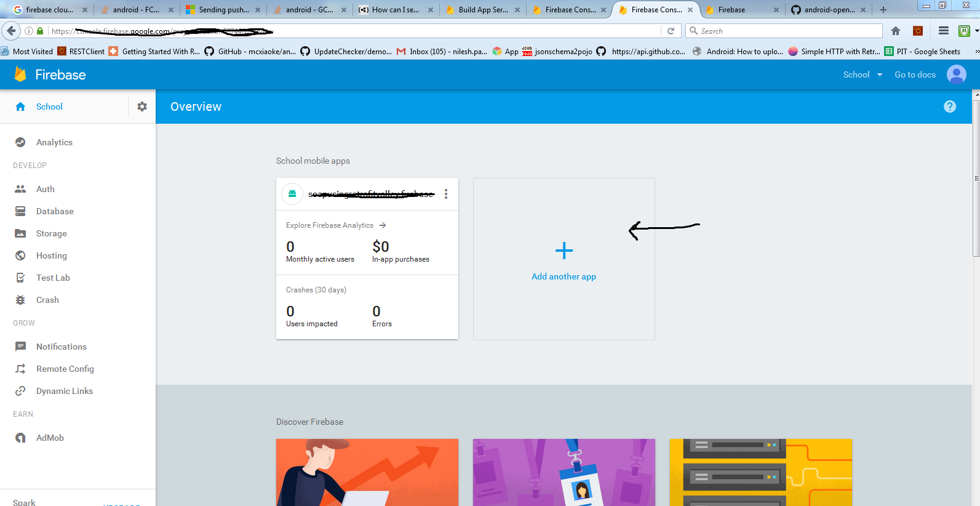Click the Firebase flame logo
This screenshot has width=980, height=506.
(20, 74)
